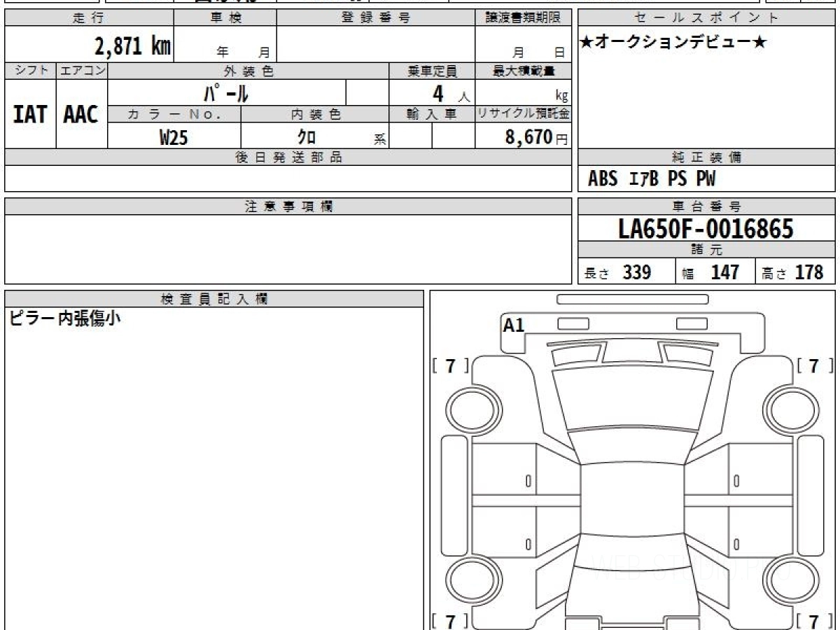840x630 pixels.
Task: Click the A1 damage mark on diagram
Action: [514, 325]
